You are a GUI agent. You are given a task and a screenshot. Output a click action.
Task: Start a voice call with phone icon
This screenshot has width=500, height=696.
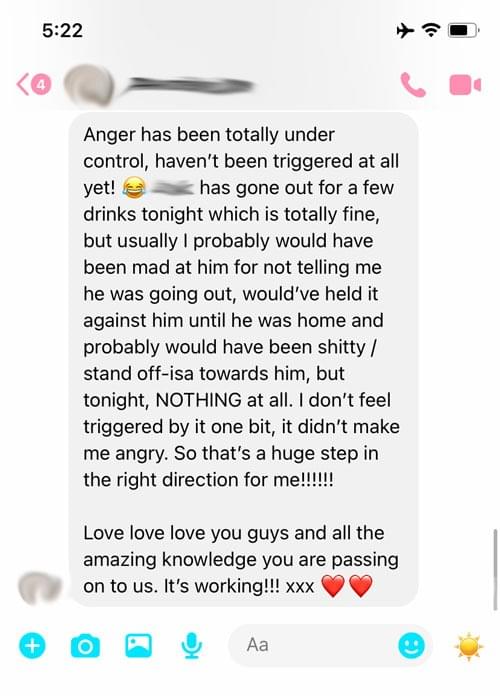point(413,84)
